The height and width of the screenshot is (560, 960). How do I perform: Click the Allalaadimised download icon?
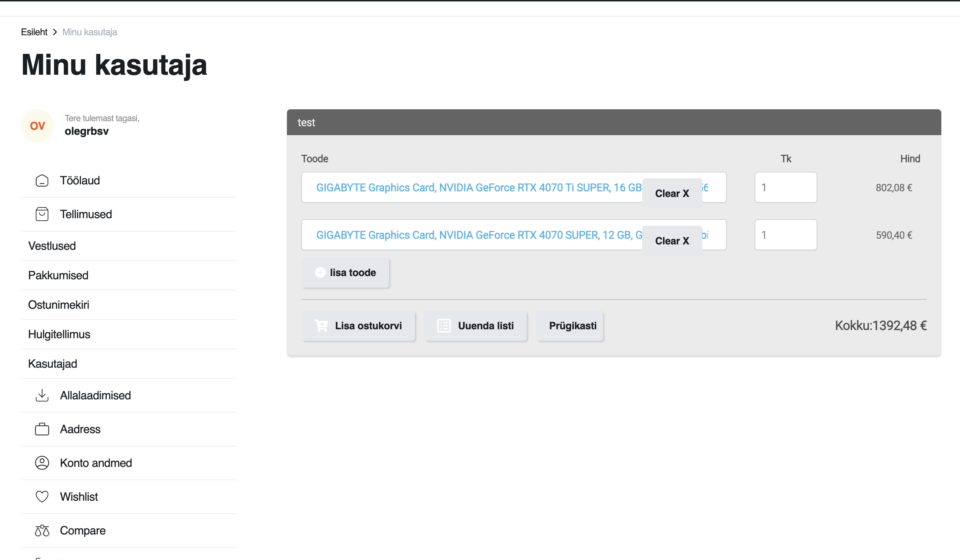tap(42, 395)
